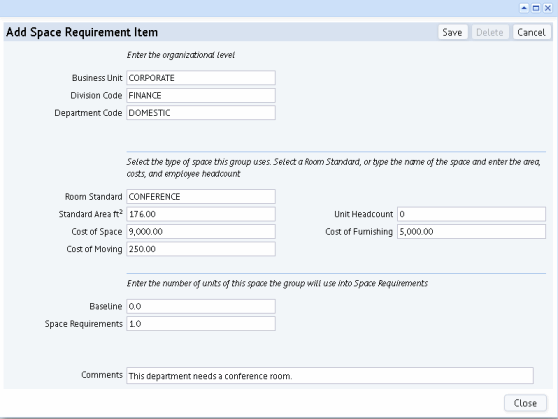Focus the Unit Headcount field
This screenshot has width=558, height=419.
tap(471, 214)
